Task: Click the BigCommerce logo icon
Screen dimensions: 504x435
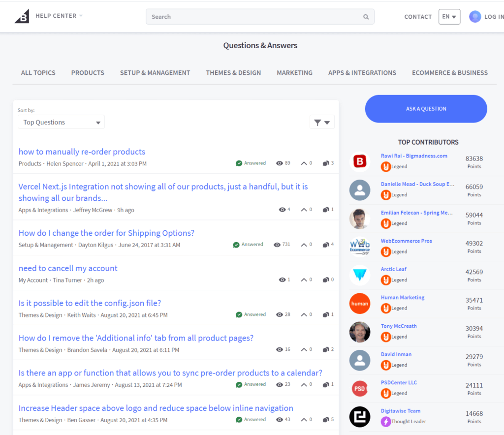Action: coord(22,16)
